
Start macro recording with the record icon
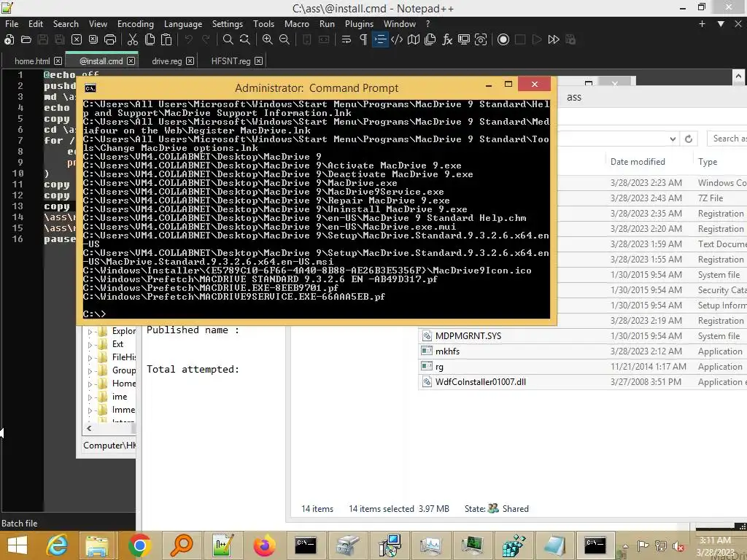click(503, 39)
